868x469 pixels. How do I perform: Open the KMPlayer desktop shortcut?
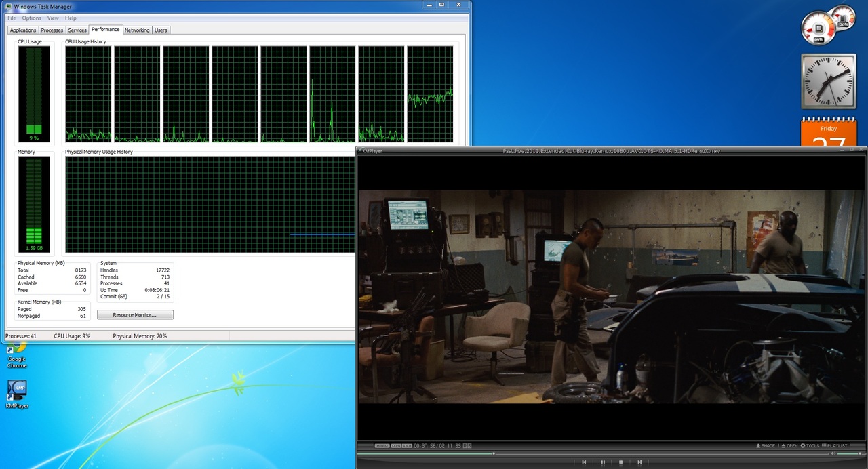point(17,394)
